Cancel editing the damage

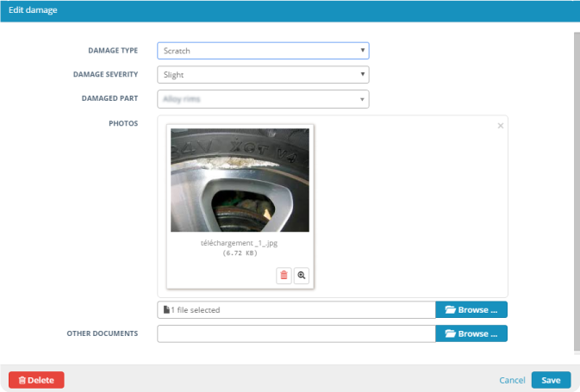tap(512, 380)
